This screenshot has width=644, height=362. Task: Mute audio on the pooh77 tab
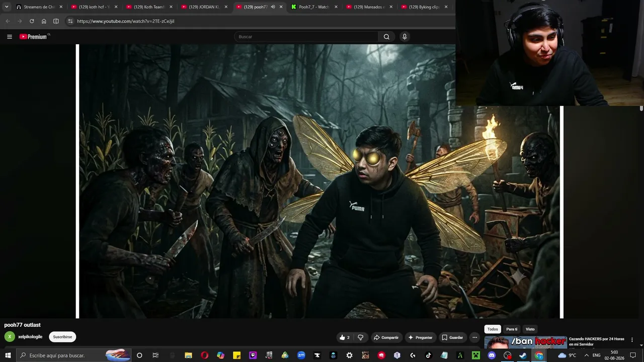pyautogui.click(x=273, y=7)
